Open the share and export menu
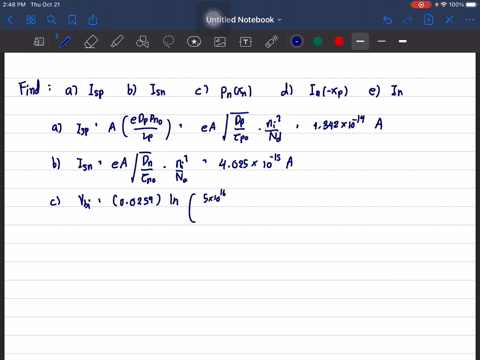 (x=93, y=20)
